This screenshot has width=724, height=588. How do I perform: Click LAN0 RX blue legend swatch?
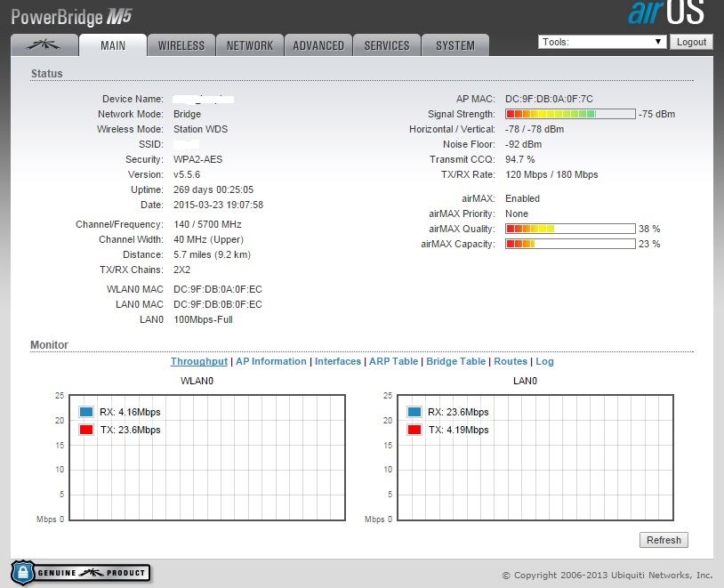414,412
